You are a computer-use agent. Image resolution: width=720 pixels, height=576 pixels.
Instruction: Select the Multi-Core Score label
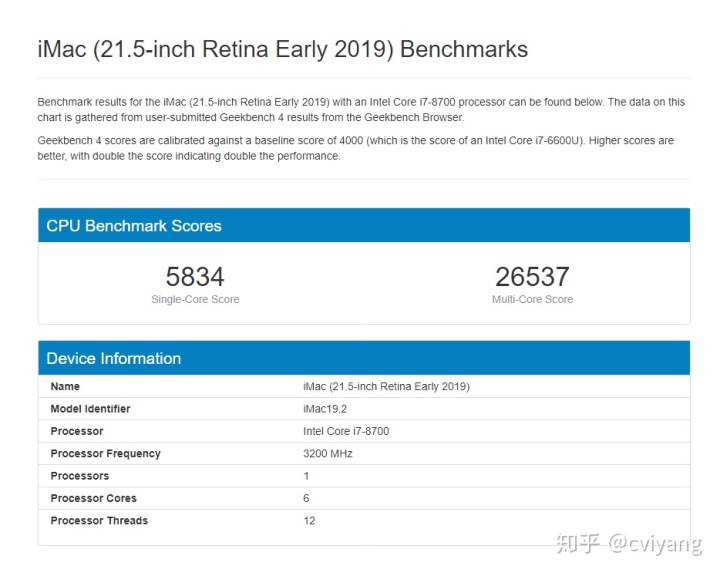pyautogui.click(x=532, y=299)
